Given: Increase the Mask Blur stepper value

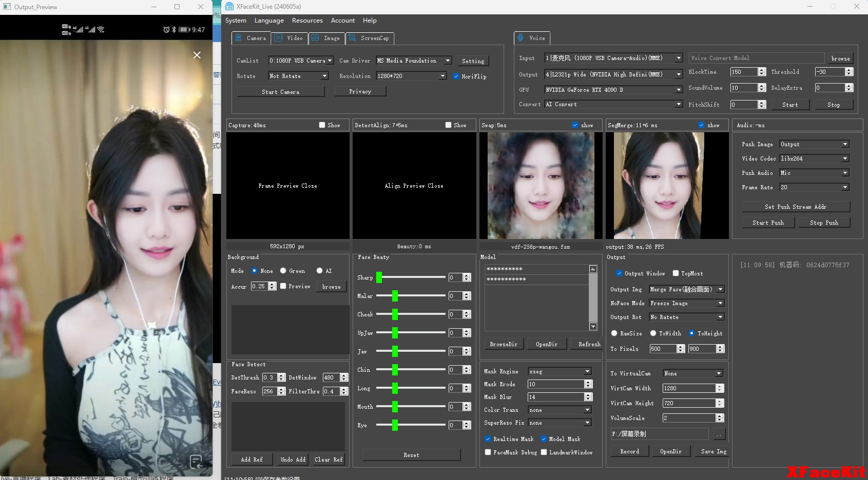Looking at the screenshot, I should 588,395.
